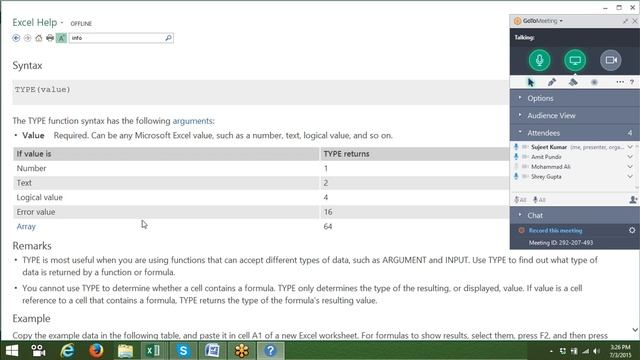Switch to Excel in the taskbar

(x=154, y=351)
